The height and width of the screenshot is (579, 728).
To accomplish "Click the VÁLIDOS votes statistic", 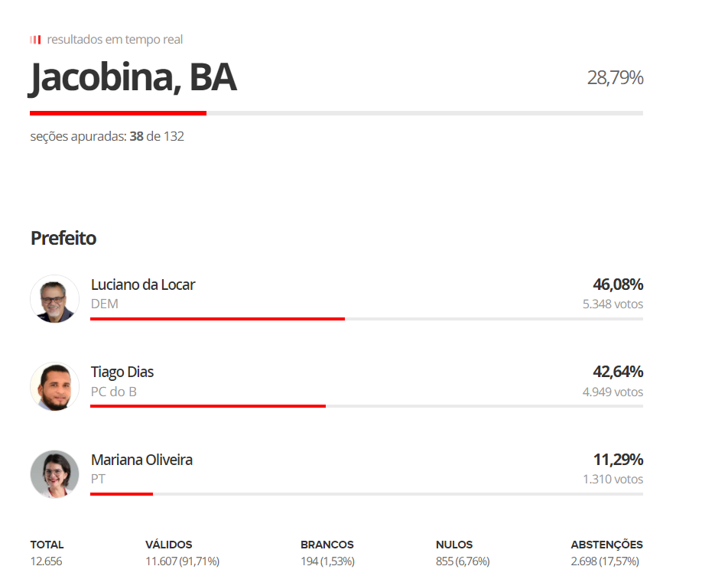I will [x=182, y=553].
